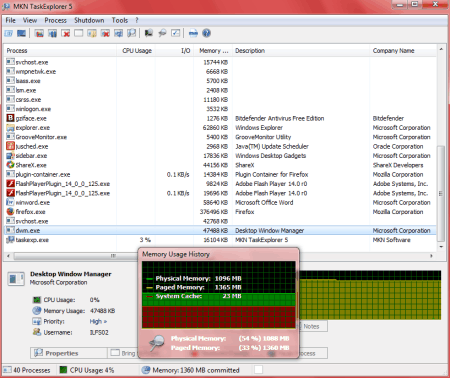The image size is (450, 378).
Task: Open the Tools menu
Action: point(120,20)
